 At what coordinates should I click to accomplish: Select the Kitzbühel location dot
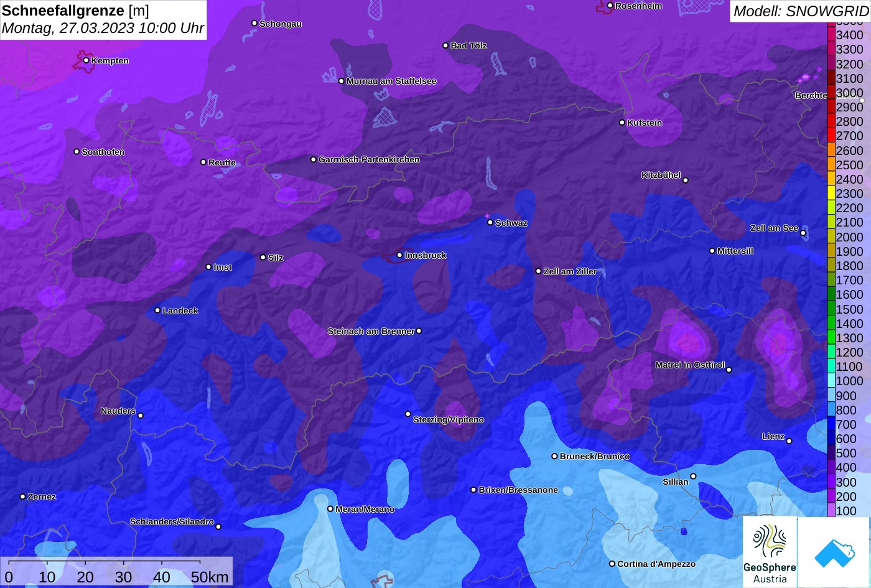click(686, 180)
